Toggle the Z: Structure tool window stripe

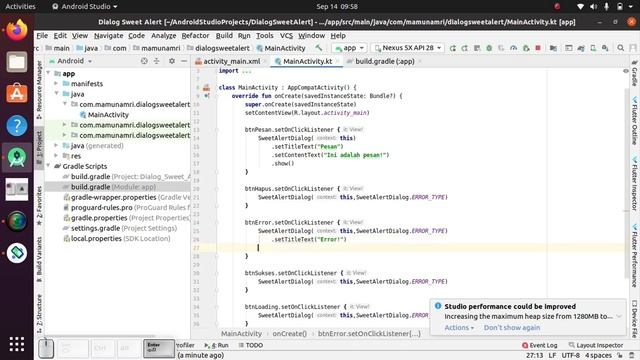(39, 313)
